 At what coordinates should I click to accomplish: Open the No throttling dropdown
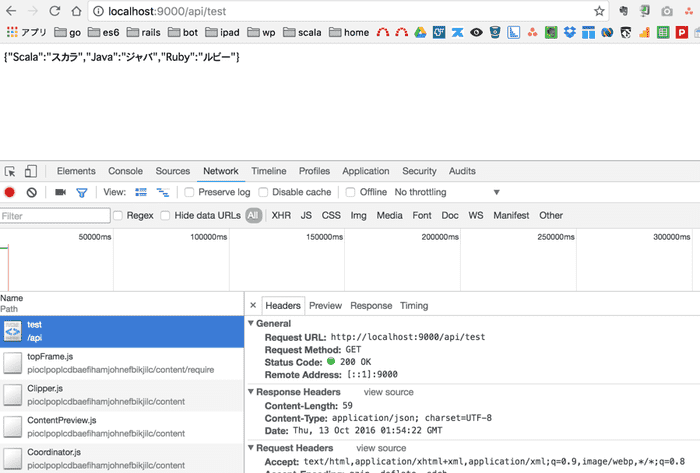pyautogui.click(x=447, y=192)
